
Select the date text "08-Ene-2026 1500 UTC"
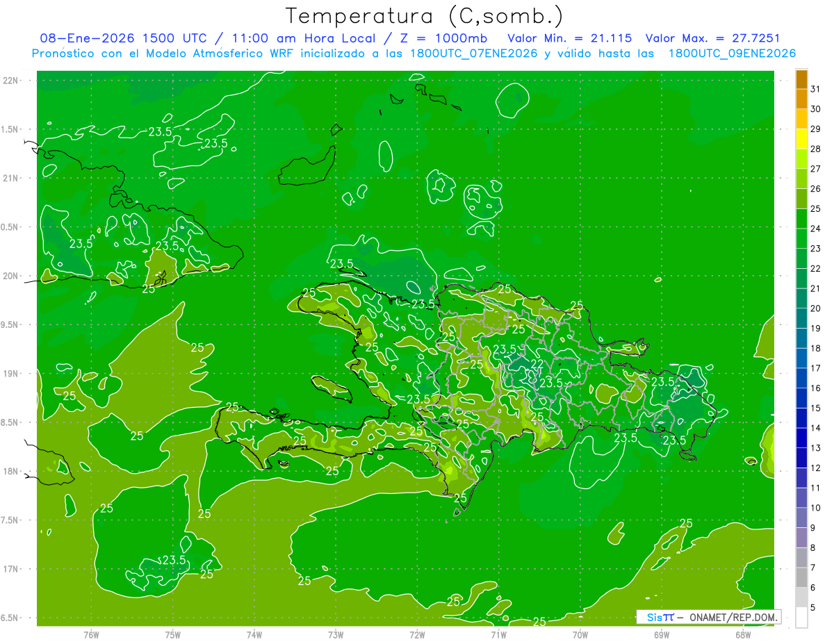(x=125, y=38)
